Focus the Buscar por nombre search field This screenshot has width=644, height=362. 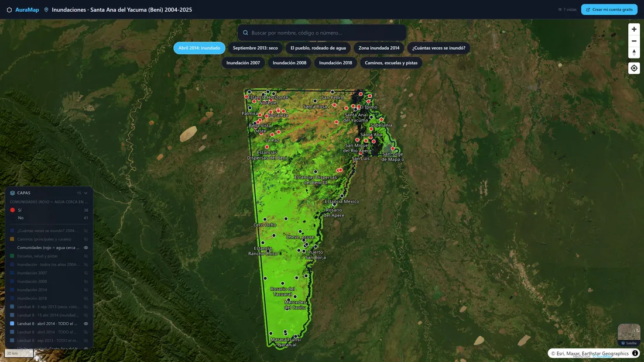point(322,33)
